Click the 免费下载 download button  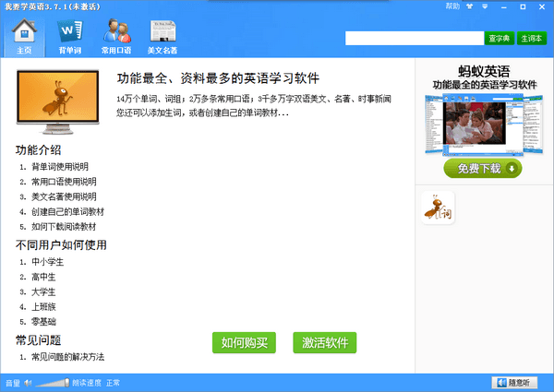point(483,168)
